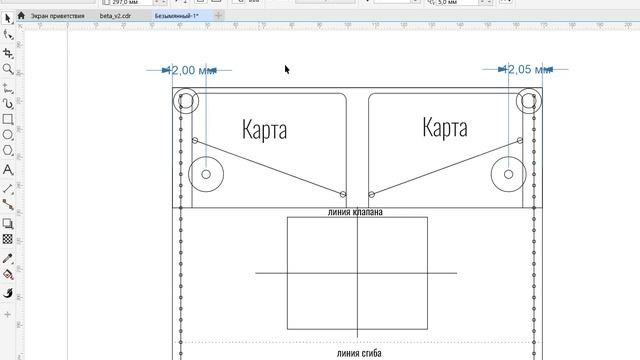Select the Zoom tool
The width and height of the screenshot is (640, 360).
pos(7,69)
